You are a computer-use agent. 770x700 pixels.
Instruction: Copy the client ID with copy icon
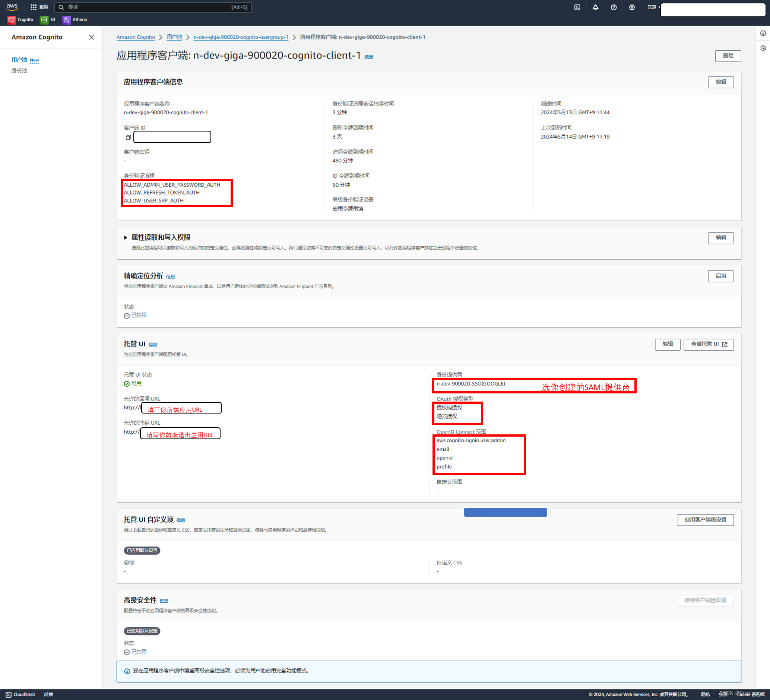point(128,137)
